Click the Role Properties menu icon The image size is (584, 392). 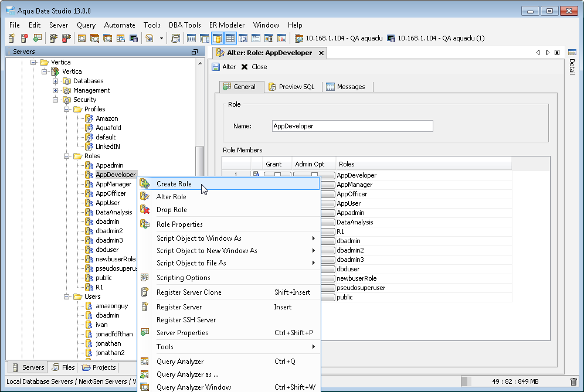pos(144,224)
